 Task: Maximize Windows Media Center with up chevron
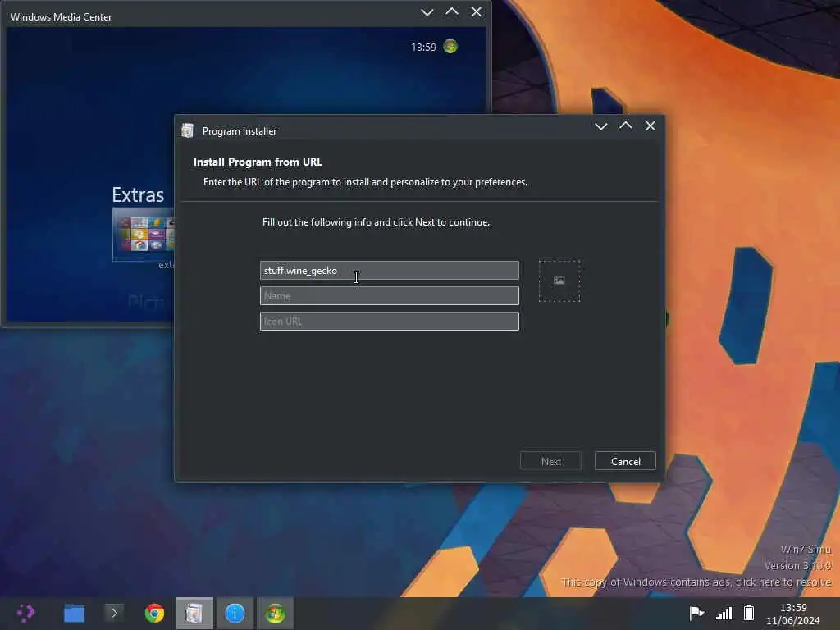pos(452,11)
